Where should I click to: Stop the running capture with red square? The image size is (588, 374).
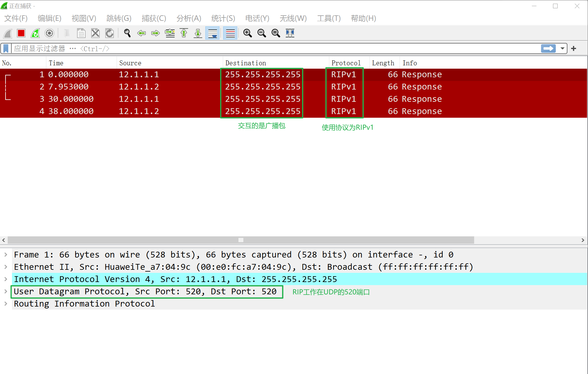click(21, 33)
